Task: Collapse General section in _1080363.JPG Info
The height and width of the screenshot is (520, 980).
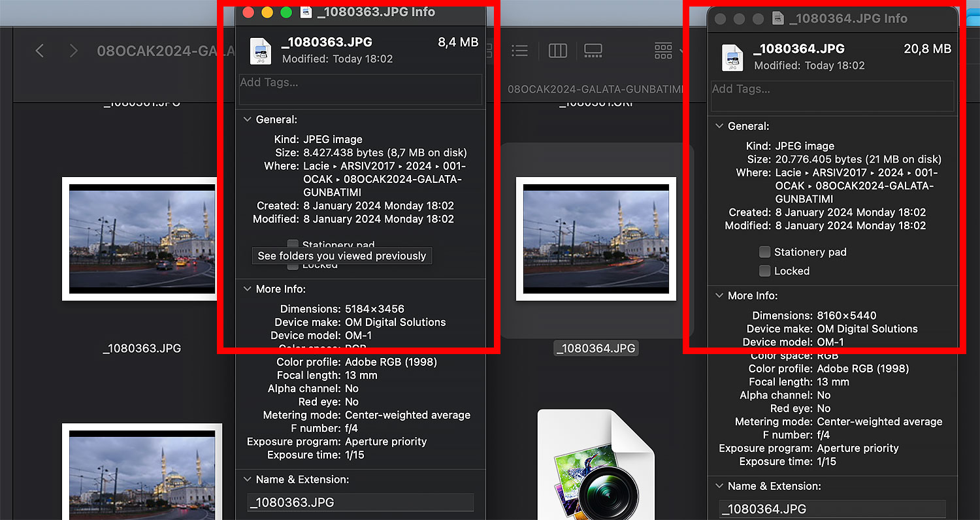Action: coord(248,120)
